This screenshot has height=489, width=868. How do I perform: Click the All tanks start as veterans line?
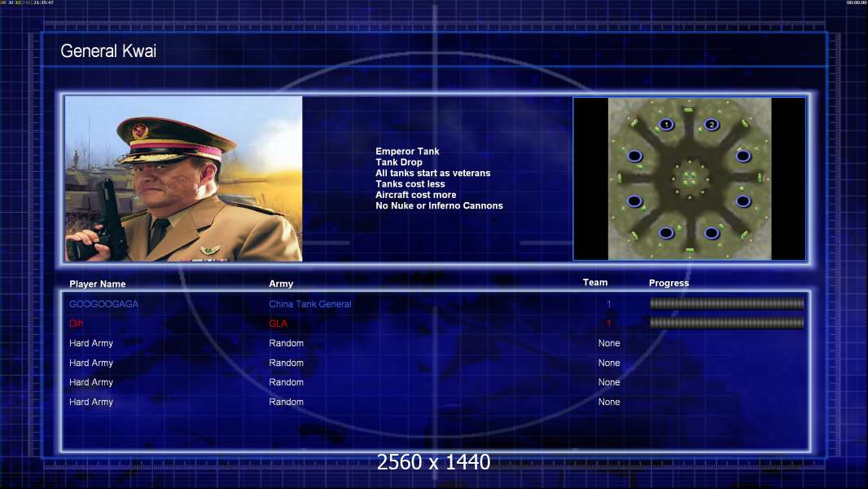coord(433,173)
